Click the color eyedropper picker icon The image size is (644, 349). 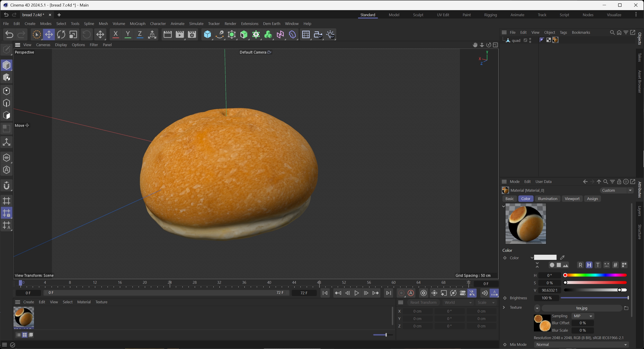[x=562, y=257]
